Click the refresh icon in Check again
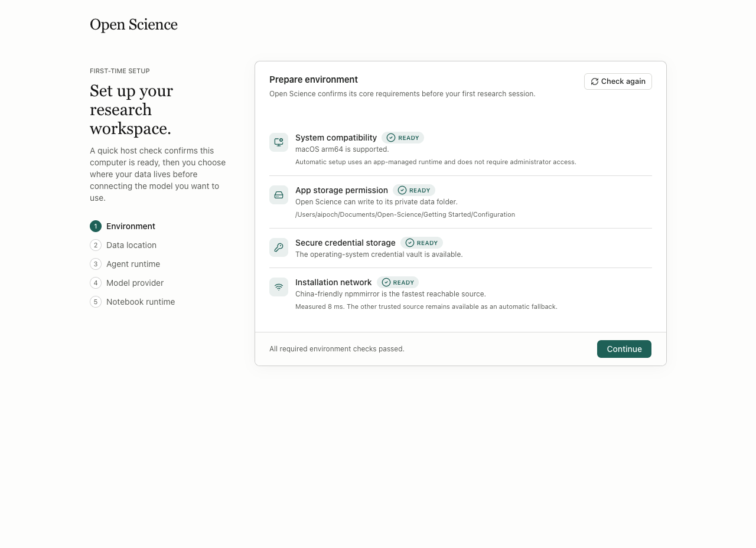Screen dimensions: 756x548 click(595, 81)
